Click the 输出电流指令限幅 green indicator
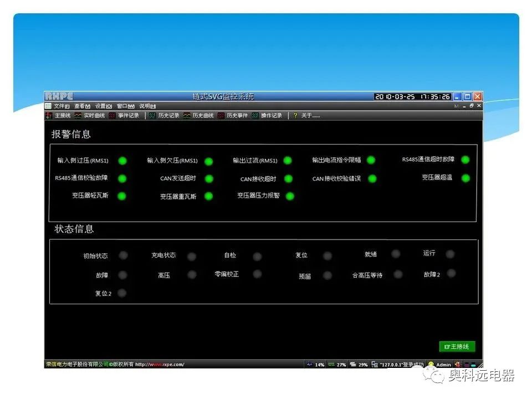The height and width of the screenshot is (399, 532). pos(371,160)
